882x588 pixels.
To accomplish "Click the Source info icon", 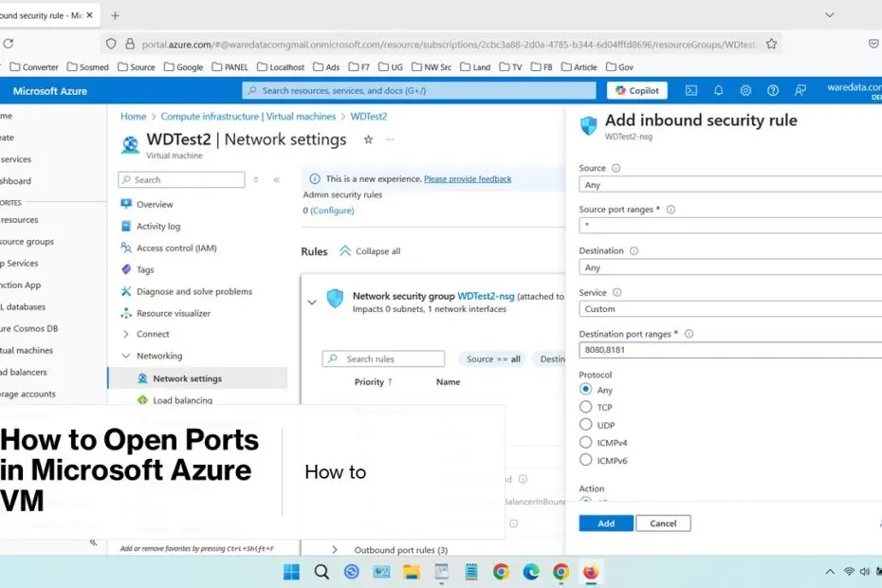I will click(x=616, y=168).
